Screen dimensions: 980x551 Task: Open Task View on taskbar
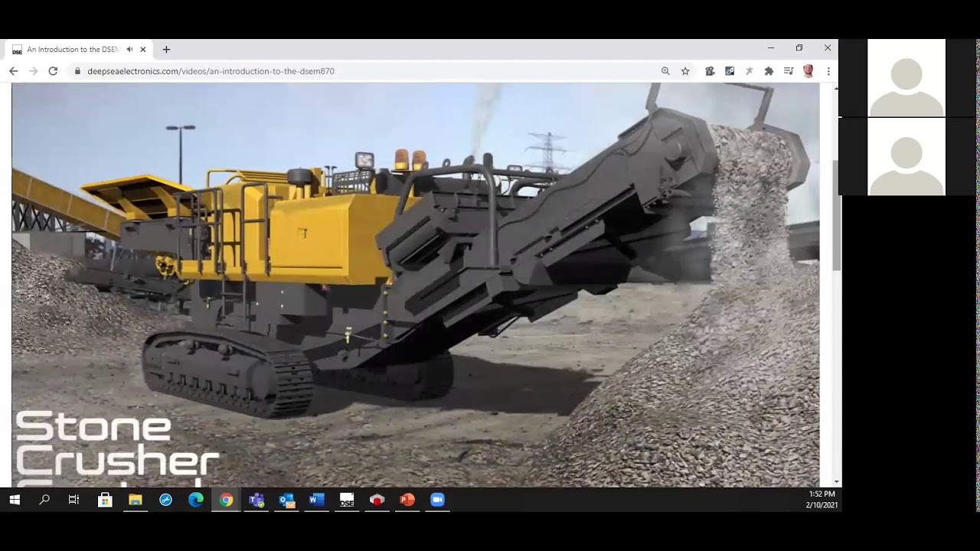[x=74, y=500]
